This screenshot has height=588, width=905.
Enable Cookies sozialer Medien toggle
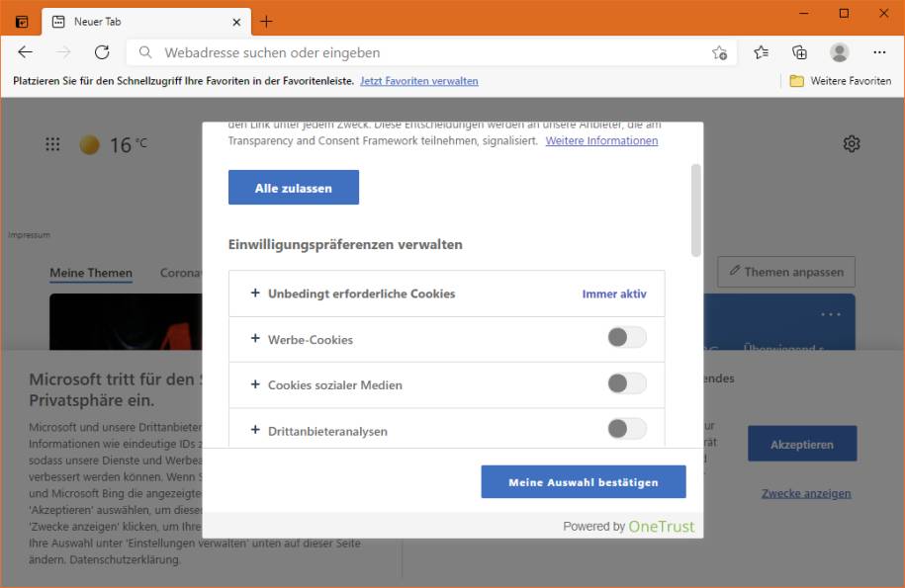coord(626,383)
